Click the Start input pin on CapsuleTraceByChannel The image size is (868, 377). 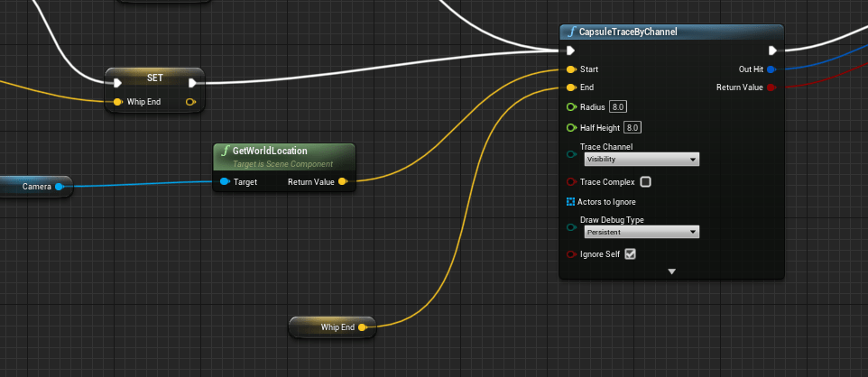tap(571, 69)
